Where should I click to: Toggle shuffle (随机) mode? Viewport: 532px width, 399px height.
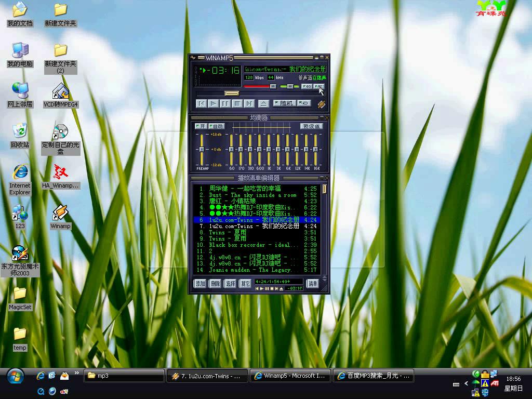284,103
